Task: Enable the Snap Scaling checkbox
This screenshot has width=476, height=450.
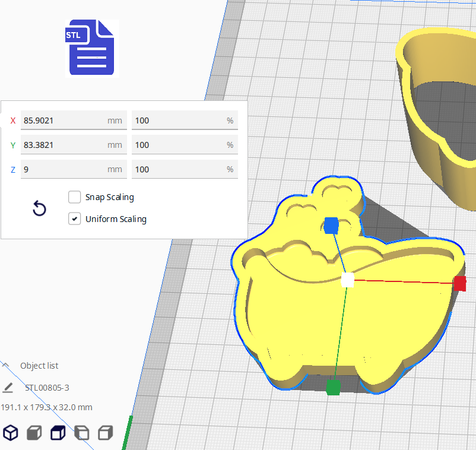Action: [75, 197]
